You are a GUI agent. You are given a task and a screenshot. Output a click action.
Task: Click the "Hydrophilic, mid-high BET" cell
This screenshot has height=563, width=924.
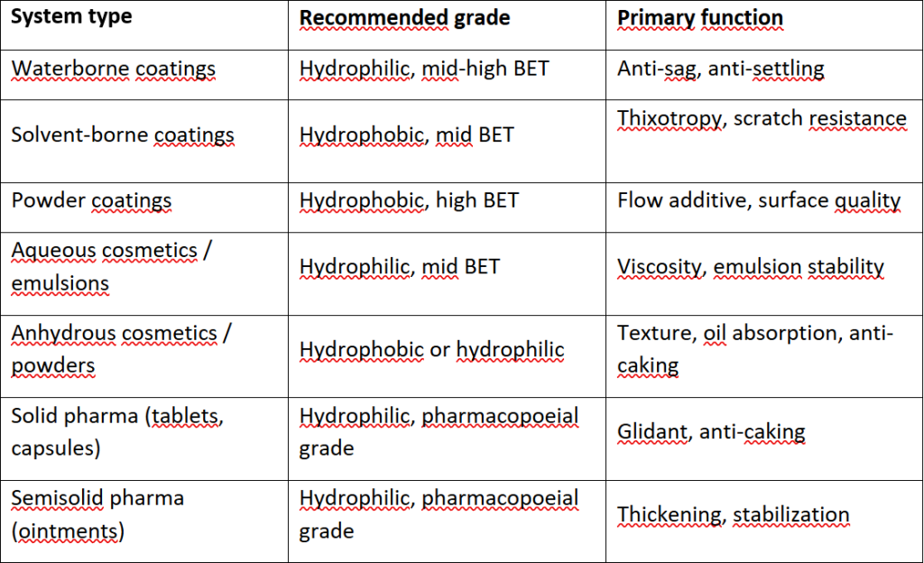point(424,69)
